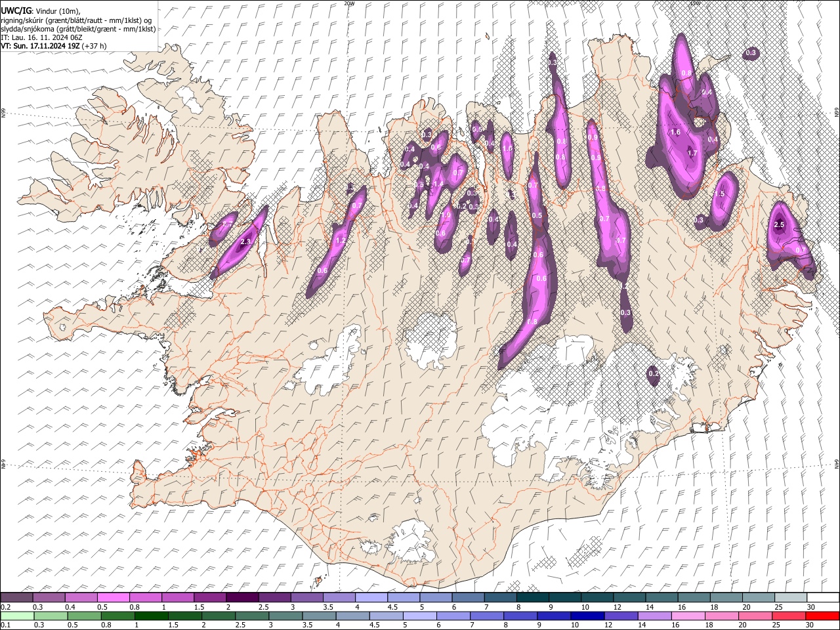Click the line starting "rigning/skúrir" in the title box

pos(76,20)
